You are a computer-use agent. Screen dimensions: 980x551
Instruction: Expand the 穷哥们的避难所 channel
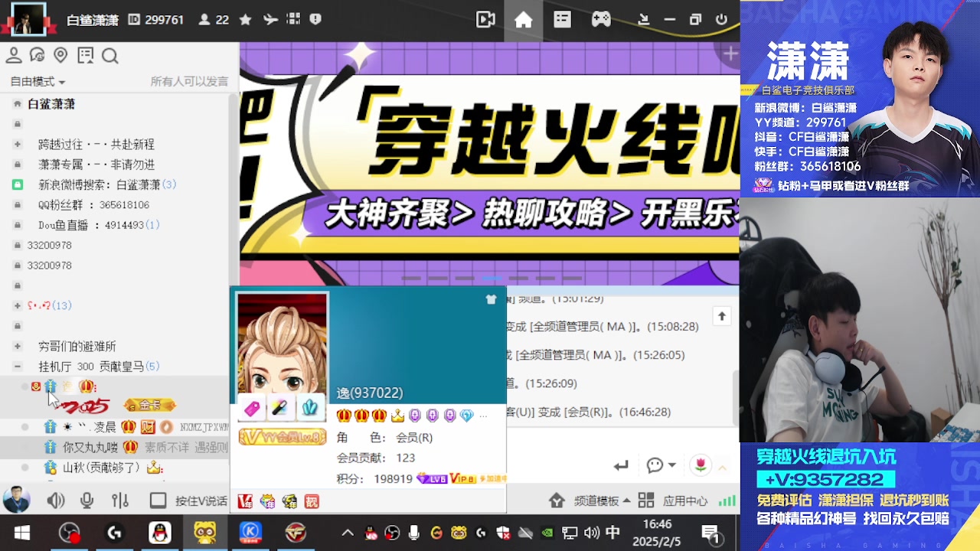coord(17,346)
